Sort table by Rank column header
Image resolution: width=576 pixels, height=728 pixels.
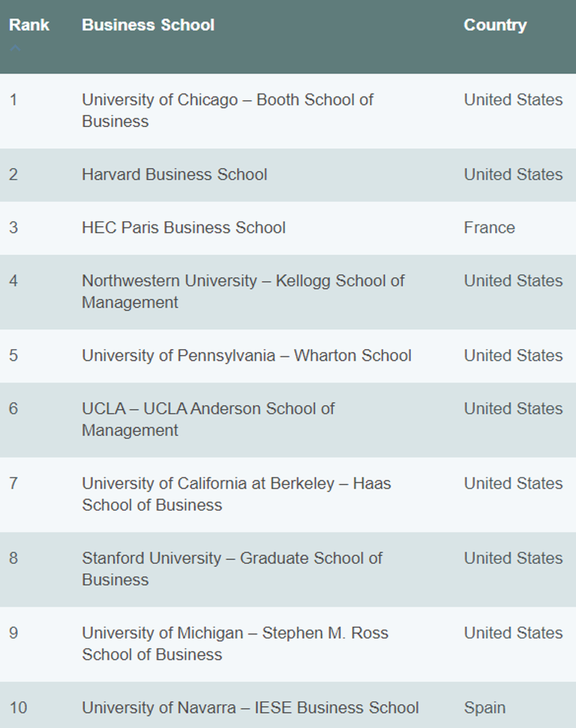pos(29,25)
